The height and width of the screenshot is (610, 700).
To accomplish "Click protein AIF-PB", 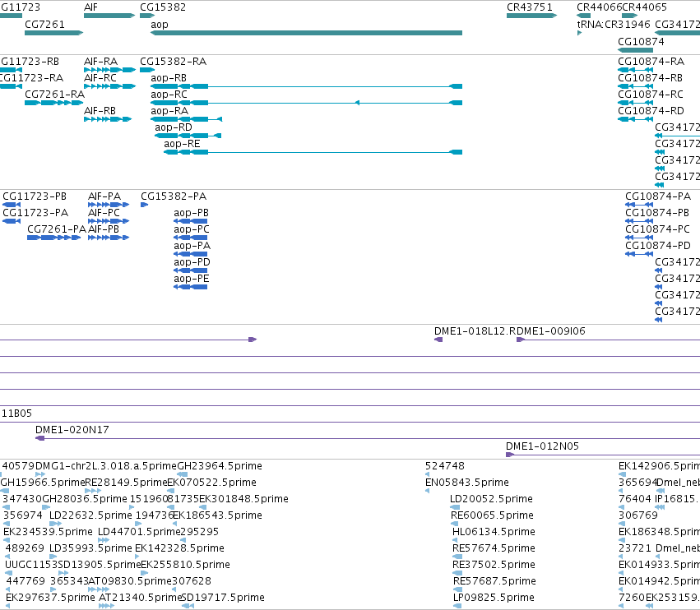I will tap(109, 238).
